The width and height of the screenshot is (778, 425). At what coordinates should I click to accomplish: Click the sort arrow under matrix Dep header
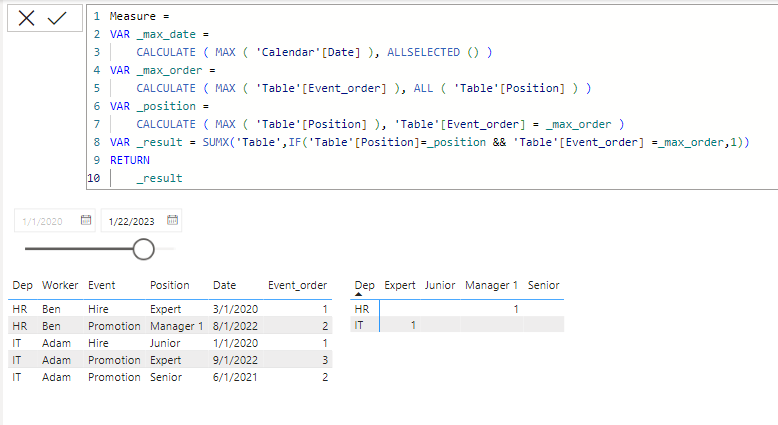click(359, 295)
